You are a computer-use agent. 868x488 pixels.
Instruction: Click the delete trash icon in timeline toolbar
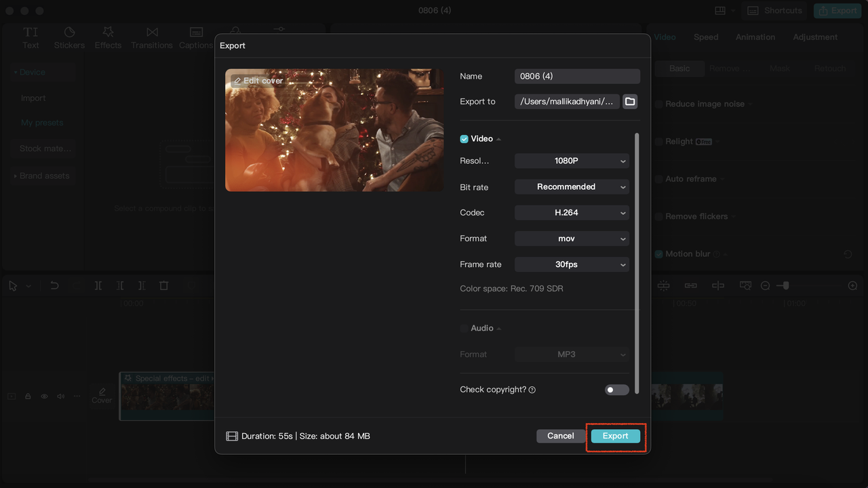tap(163, 285)
